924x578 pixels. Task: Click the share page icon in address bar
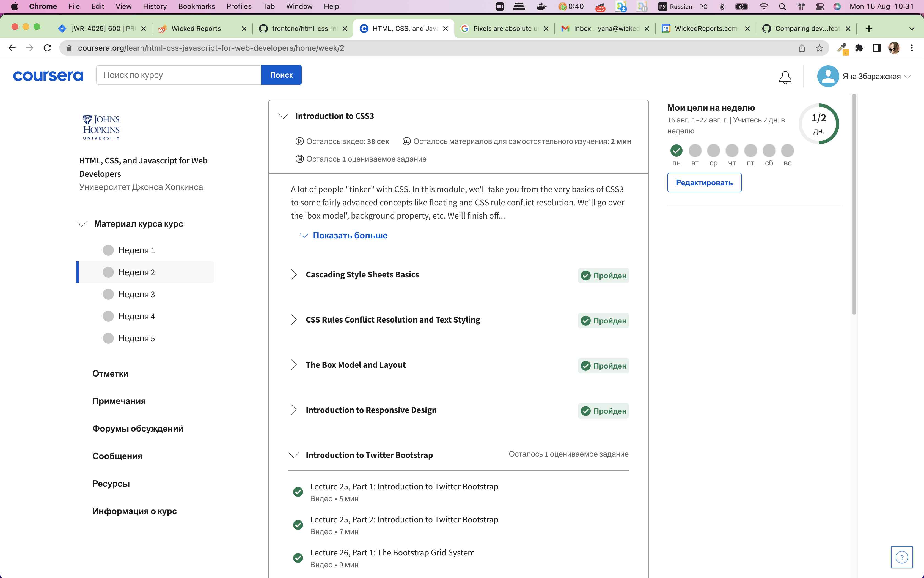(x=802, y=48)
